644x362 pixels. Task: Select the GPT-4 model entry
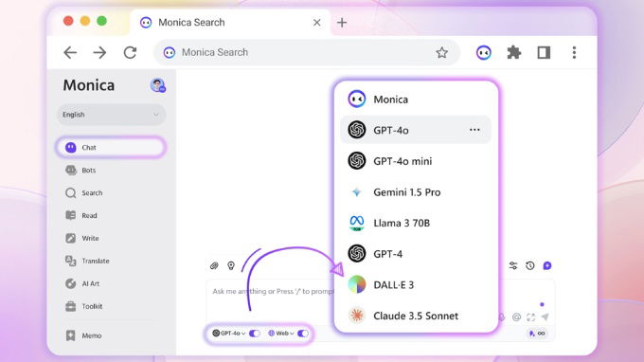pyautogui.click(x=416, y=254)
